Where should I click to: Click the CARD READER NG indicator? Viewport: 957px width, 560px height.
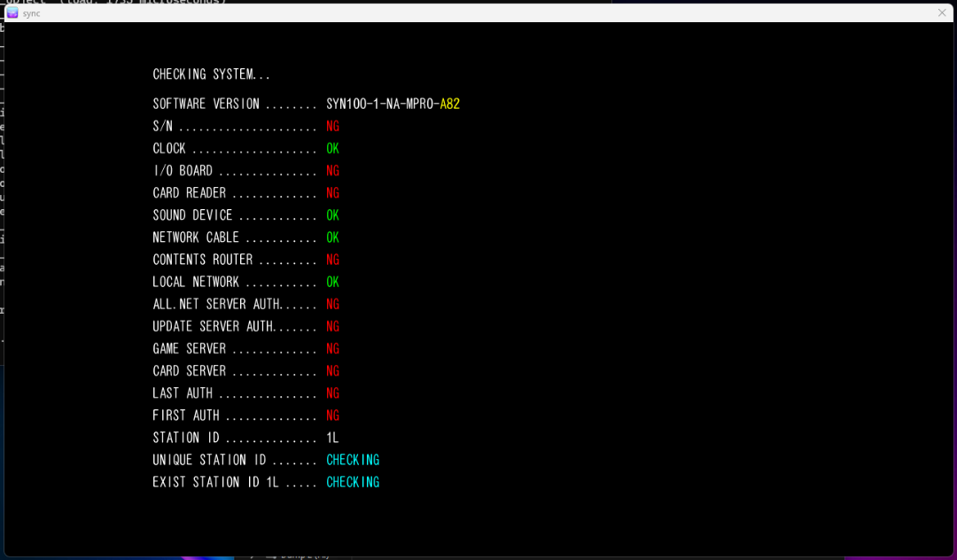pyautogui.click(x=332, y=192)
